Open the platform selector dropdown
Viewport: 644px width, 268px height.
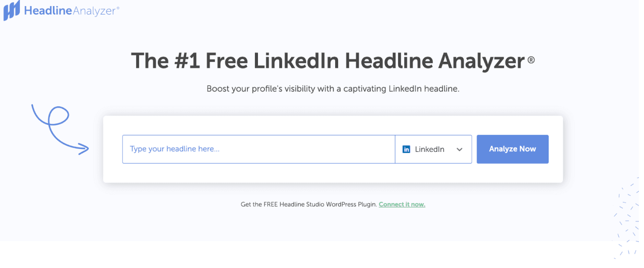433,149
